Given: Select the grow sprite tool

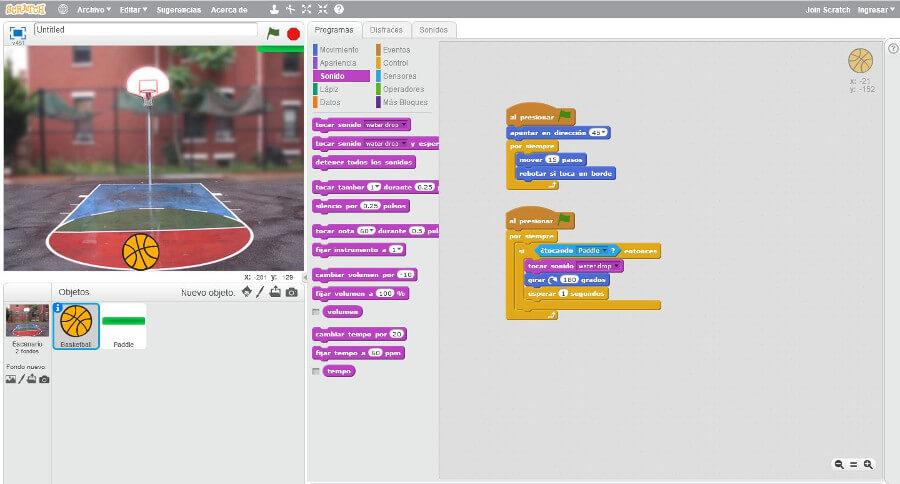Looking at the screenshot, I should pos(307,9).
